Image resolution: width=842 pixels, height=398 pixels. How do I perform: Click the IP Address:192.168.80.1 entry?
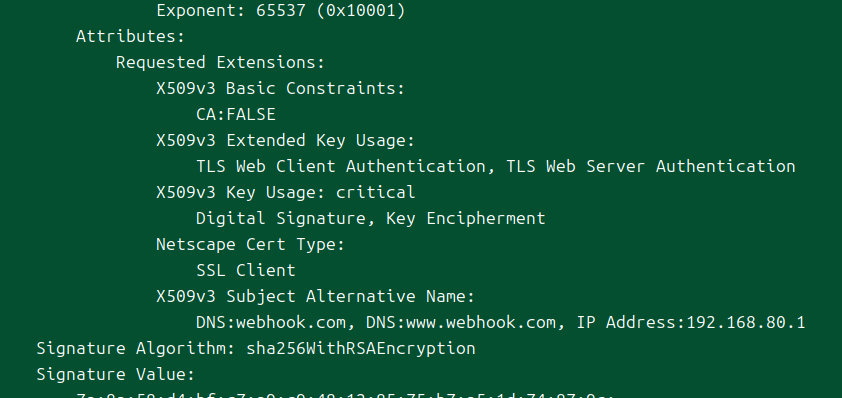click(691, 322)
